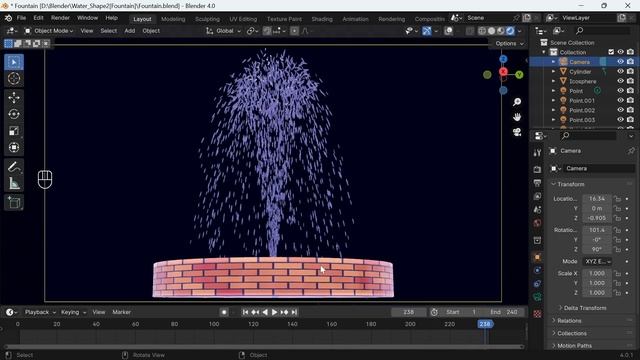Open the Tool properties tab
The image size is (640, 360).
pos(537,153)
